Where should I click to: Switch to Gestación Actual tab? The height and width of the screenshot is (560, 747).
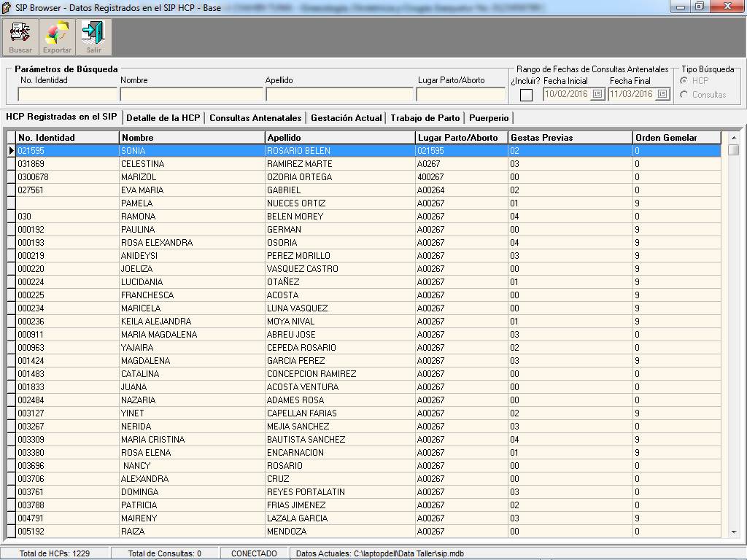tap(347, 118)
